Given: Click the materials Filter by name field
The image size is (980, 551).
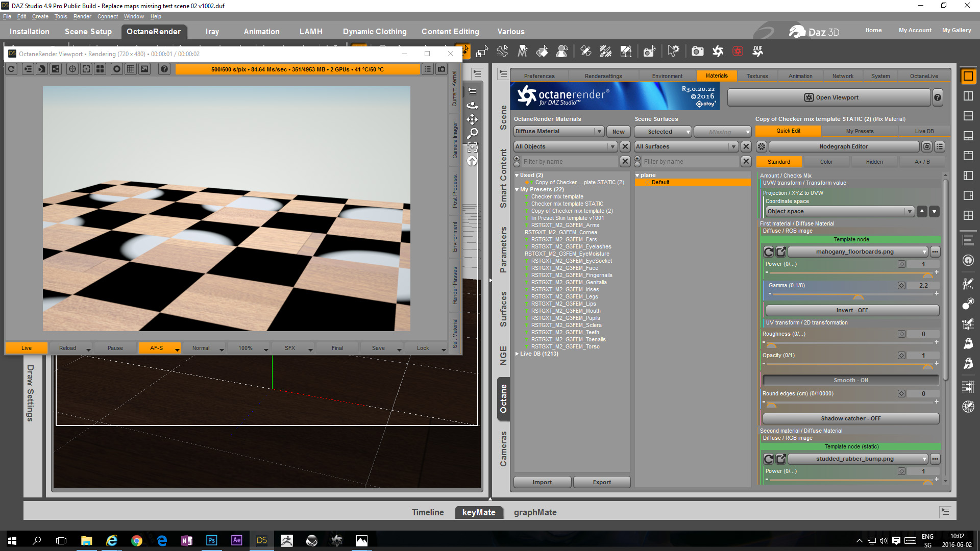Looking at the screenshot, I should (569, 162).
